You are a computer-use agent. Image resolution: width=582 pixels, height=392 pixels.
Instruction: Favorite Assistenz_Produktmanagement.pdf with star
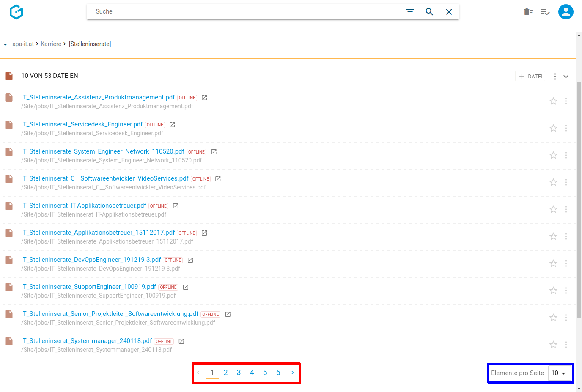point(553,101)
